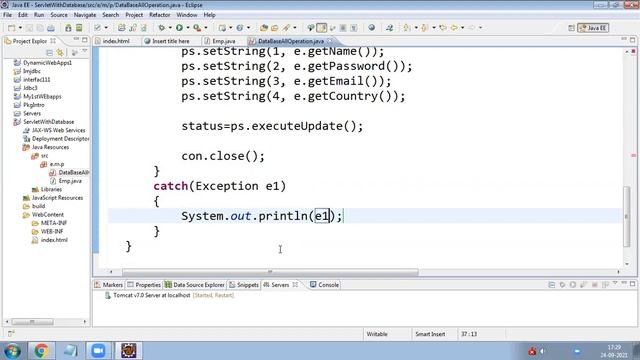Toggle Block Selection Mode icon
Image resolution: width=640 pixels, height=360 pixels.
tap(343, 28)
